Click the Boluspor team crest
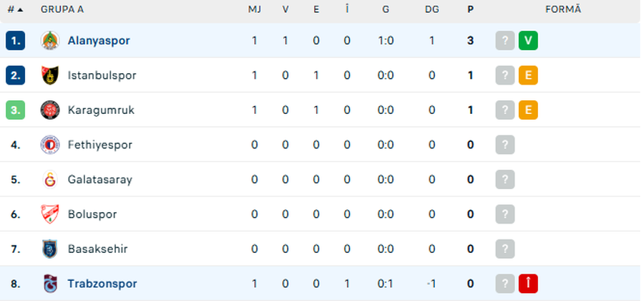Viewport: 644px width, 301px height. tap(49, 214)
